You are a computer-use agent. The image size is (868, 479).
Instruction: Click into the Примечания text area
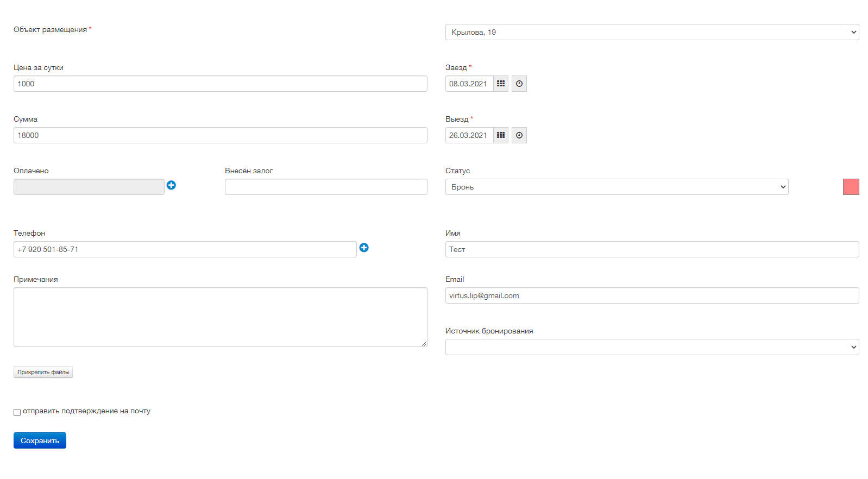(x=221, y=317)
